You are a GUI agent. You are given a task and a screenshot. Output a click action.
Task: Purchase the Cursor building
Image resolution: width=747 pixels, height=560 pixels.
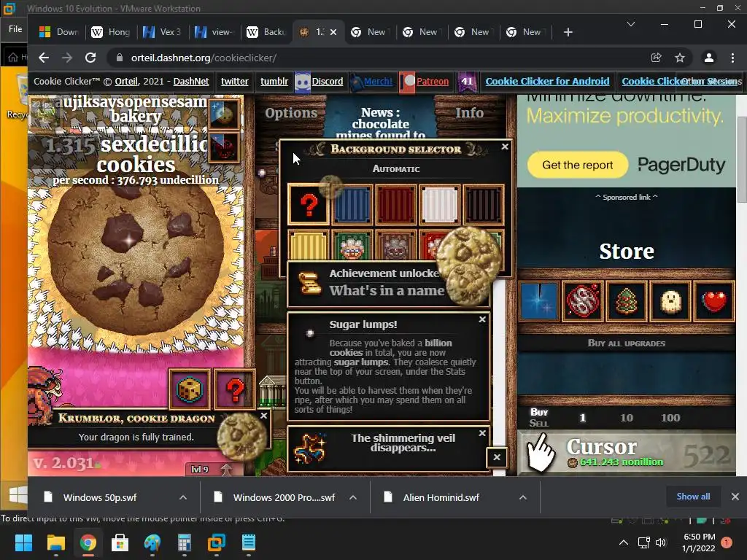coord(626,453)
